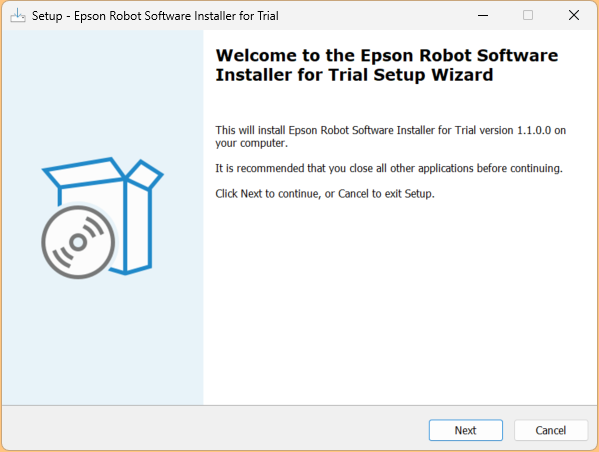Screen dimensions: 599x452
Task: Close the Setup wizard window
Action: pyautogui.click(x=574, y=16)
